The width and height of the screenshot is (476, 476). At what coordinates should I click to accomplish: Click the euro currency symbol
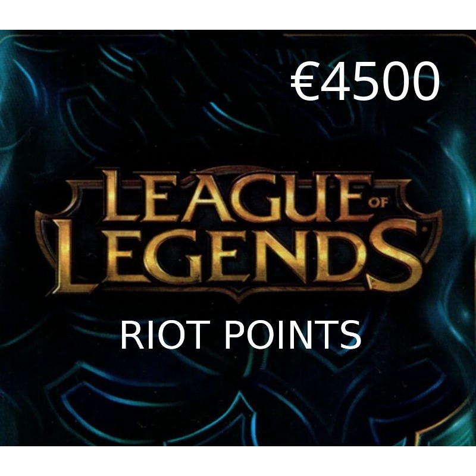click(x=304, y=82)
